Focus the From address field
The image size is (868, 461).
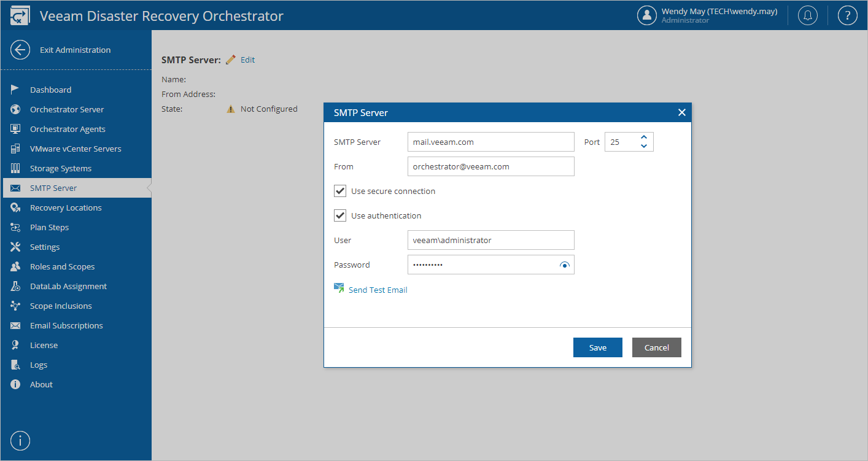click(x=491, y=166)
